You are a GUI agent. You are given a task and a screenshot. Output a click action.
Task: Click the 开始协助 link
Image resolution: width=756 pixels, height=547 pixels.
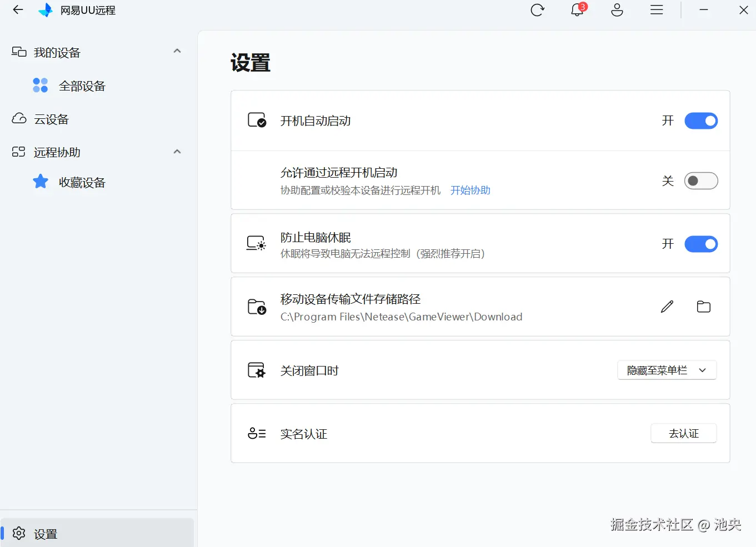(470, 190)
